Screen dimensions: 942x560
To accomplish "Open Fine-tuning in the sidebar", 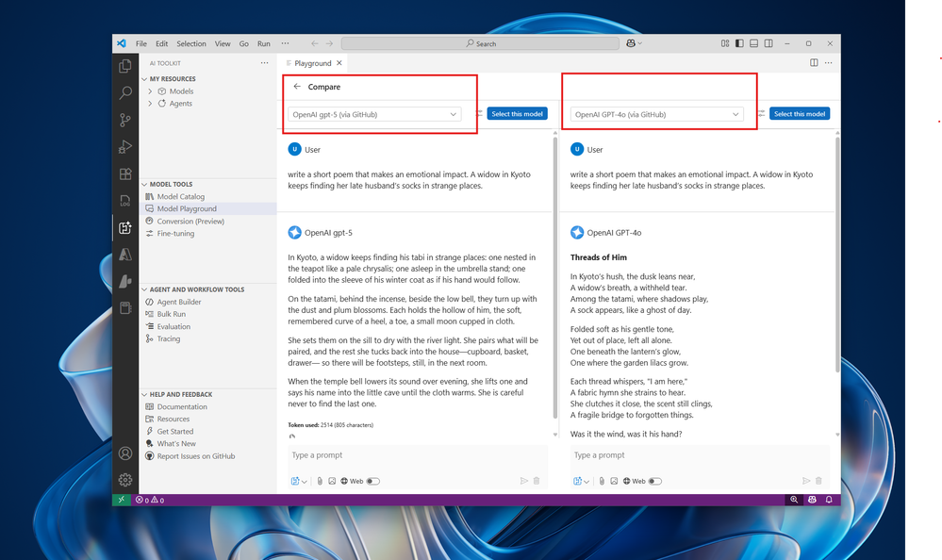I will pos(175,233).
